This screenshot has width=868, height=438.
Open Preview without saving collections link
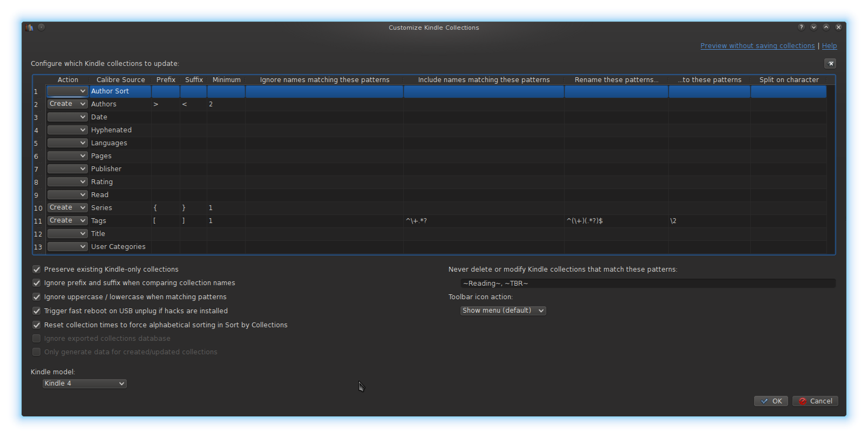click(757, 46)
